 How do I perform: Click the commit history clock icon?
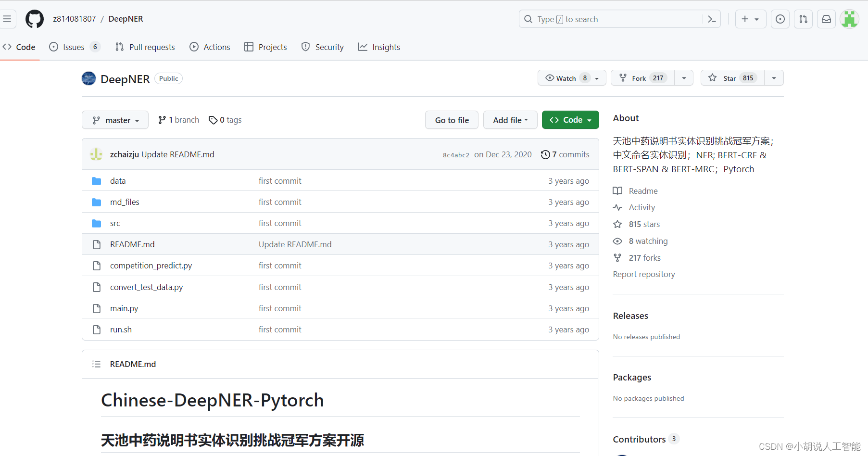pyautogui.click(x=545, y=154)
